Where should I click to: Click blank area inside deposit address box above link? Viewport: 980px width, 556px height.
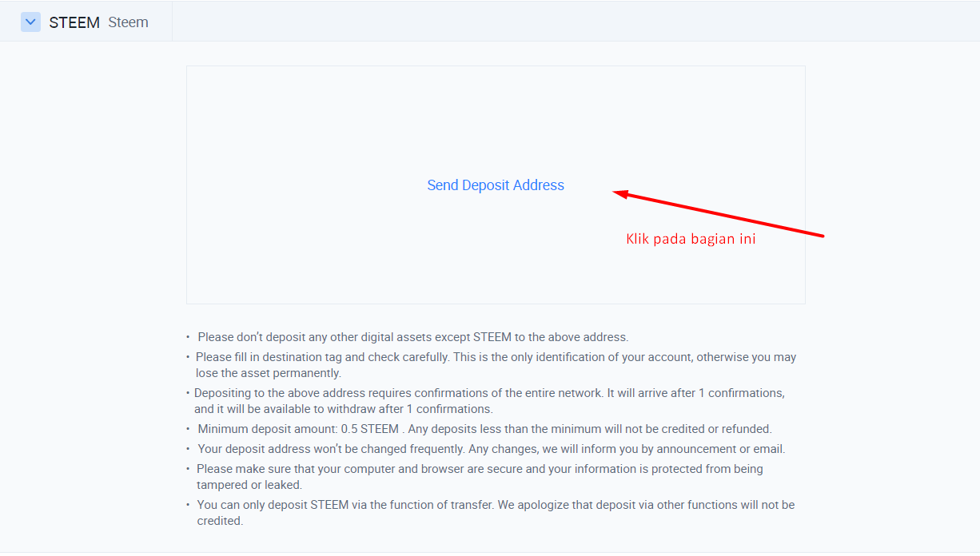[x=496, y=120]
